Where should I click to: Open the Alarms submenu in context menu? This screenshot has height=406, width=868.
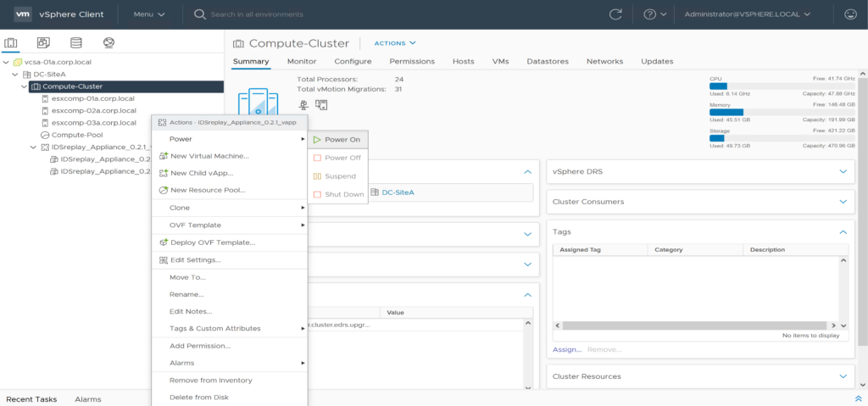click(x=230, y=363)
